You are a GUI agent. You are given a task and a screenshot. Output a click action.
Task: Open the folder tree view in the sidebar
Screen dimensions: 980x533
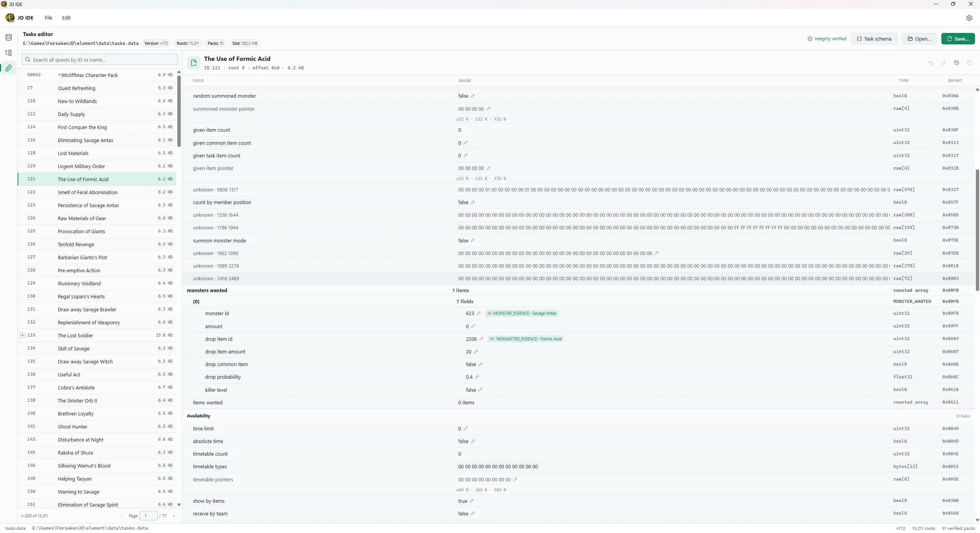click(x=8, y=53)
